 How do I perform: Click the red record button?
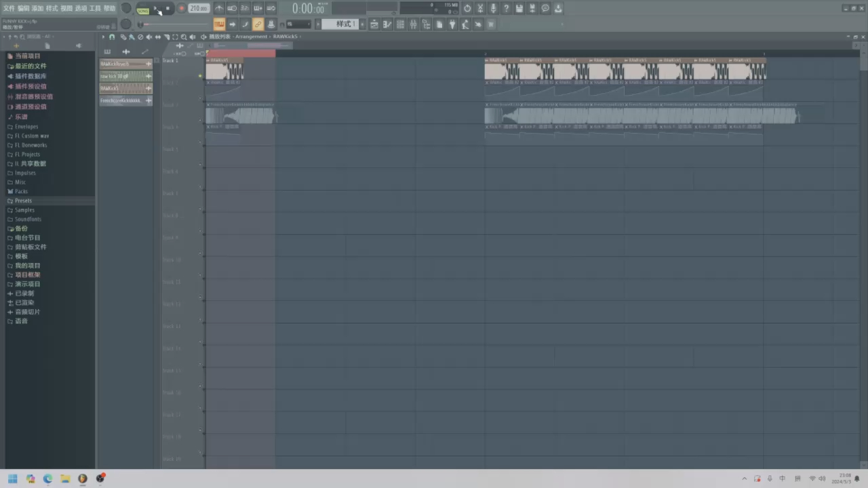tap(182, 8)
